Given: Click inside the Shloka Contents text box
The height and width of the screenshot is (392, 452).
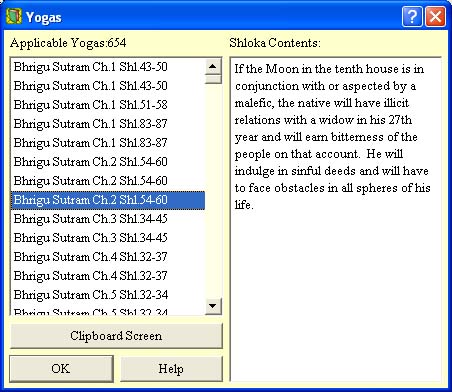Looking at the screenshot, I should [335, 219].
